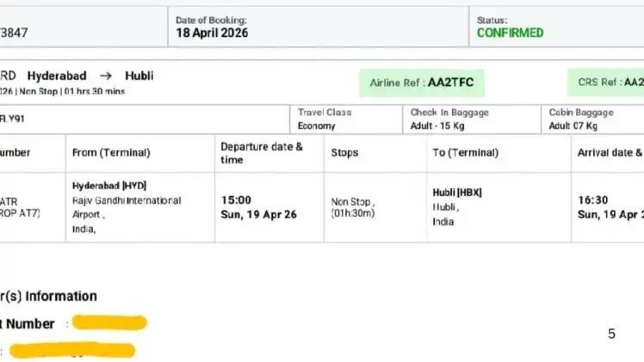Select the booking date 18 April 2026
Image resolution: width=644 pixels, height=362 pixels.
(212, 33)
